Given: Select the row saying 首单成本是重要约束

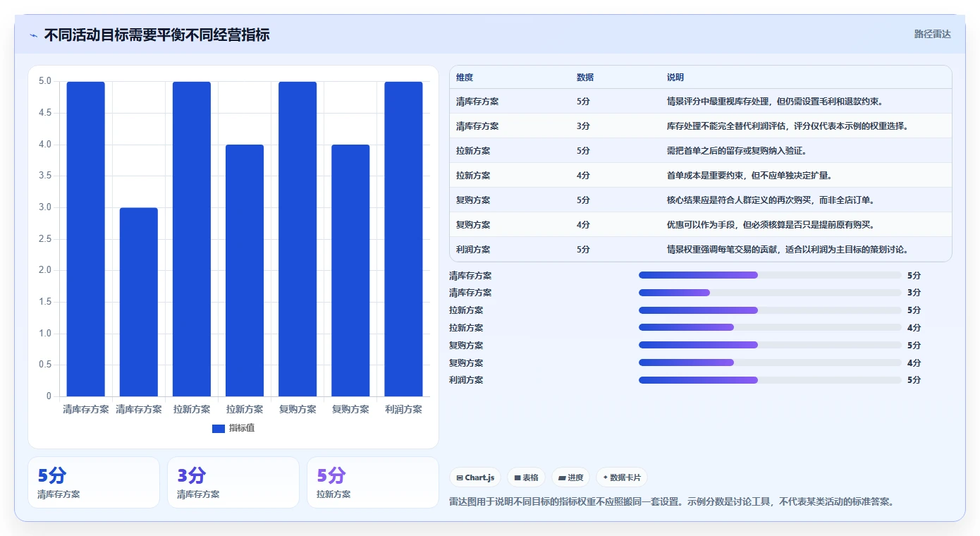Looking at the screenshot, I should point(700,176).
